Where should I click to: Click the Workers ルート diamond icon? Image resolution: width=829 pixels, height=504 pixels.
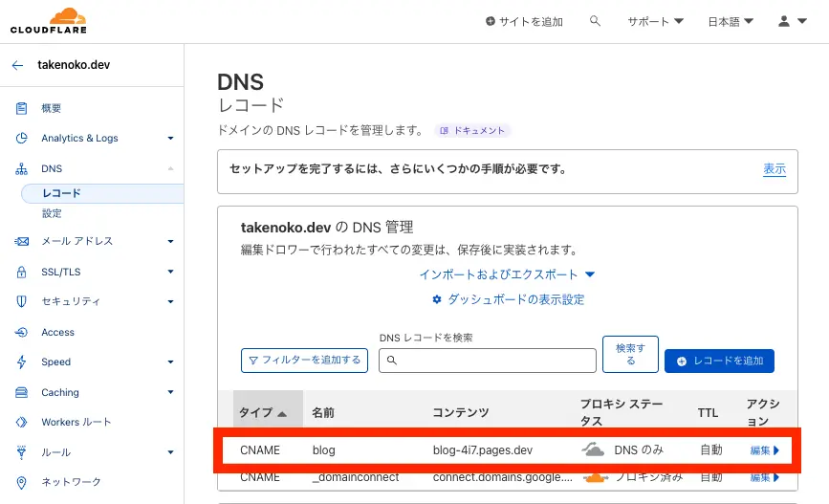tap(21, 422)
